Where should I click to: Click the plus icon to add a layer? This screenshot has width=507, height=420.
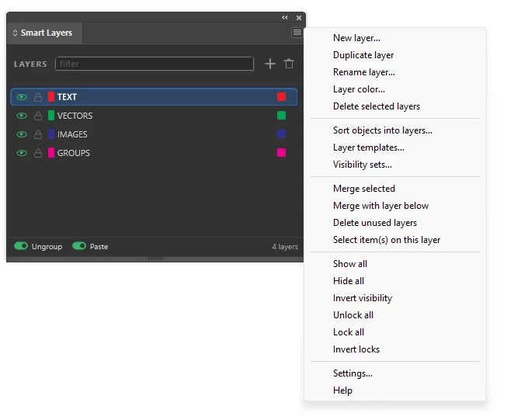tap(270, 64)
